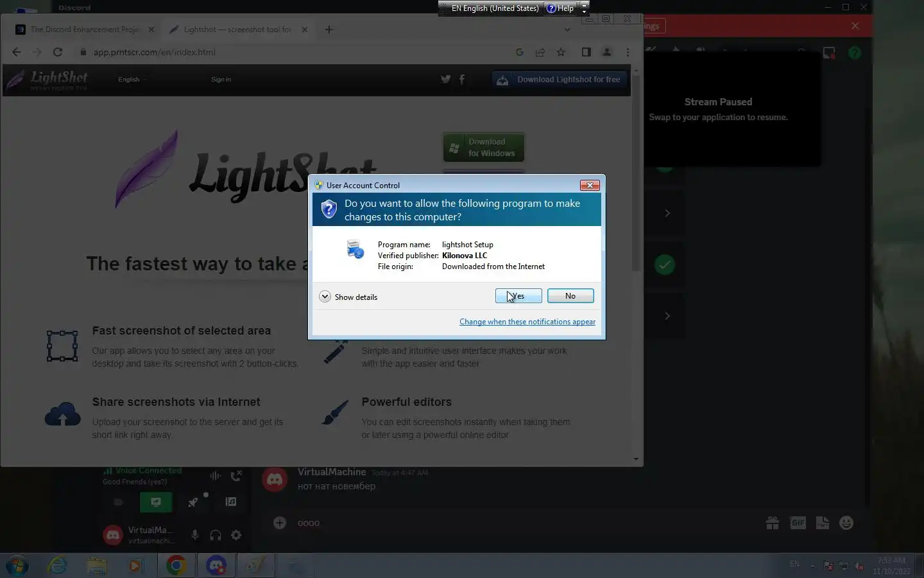Screen dimensions: 924x578
Task: Click Download for Windows green button
Action: point(484,148)
